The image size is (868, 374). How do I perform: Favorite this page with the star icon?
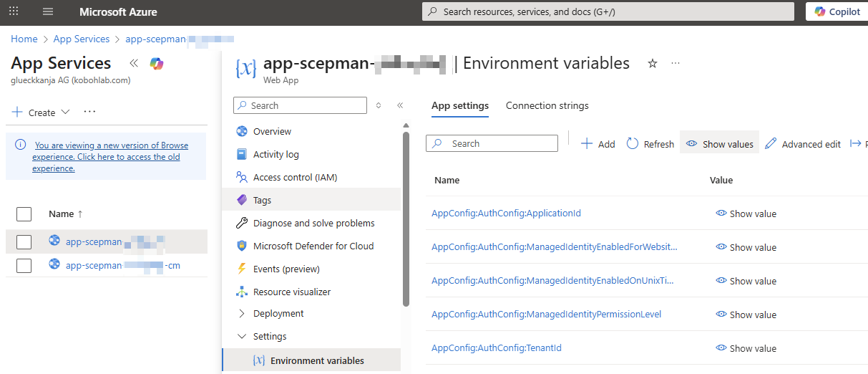pos(652,64)
